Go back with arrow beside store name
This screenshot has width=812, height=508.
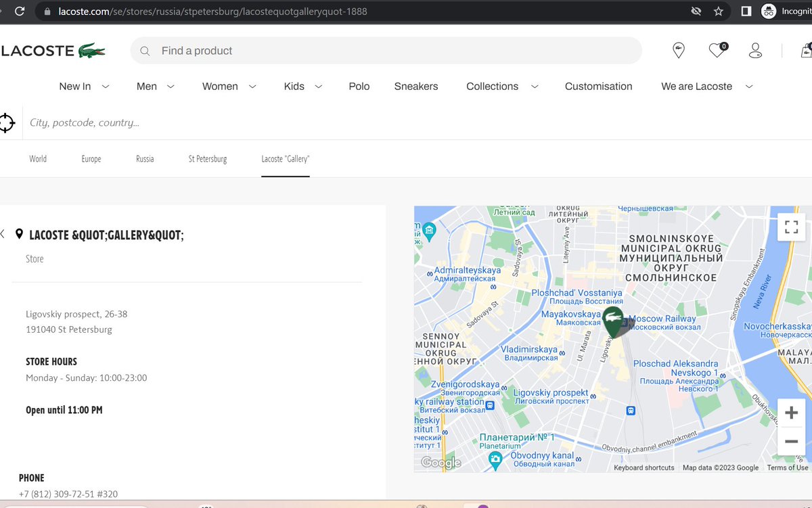point(3,234)
